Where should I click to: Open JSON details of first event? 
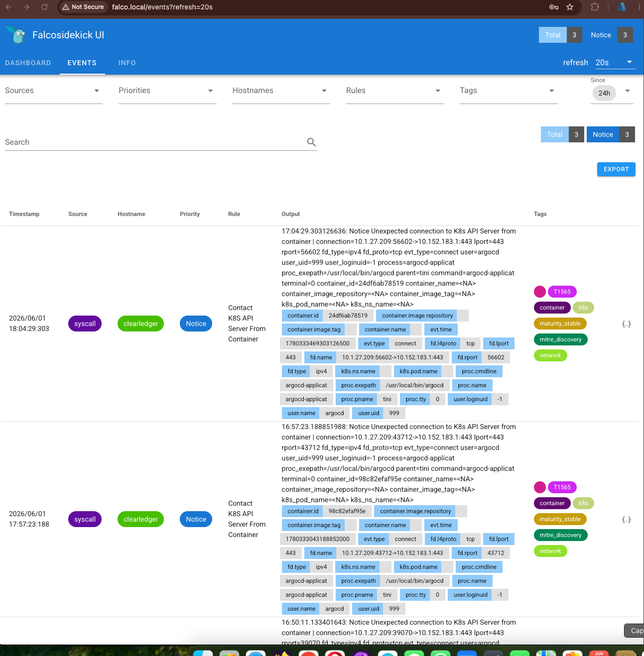pyautogui.click(x=627, y=324)
